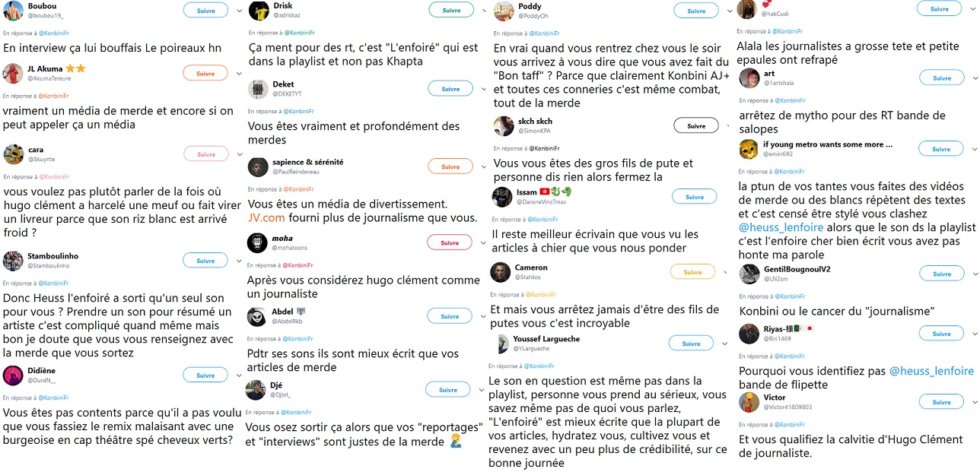This screenshot has height=472, width=980.
Task: Click Cameron's profile picture
Action: (500, 272)
